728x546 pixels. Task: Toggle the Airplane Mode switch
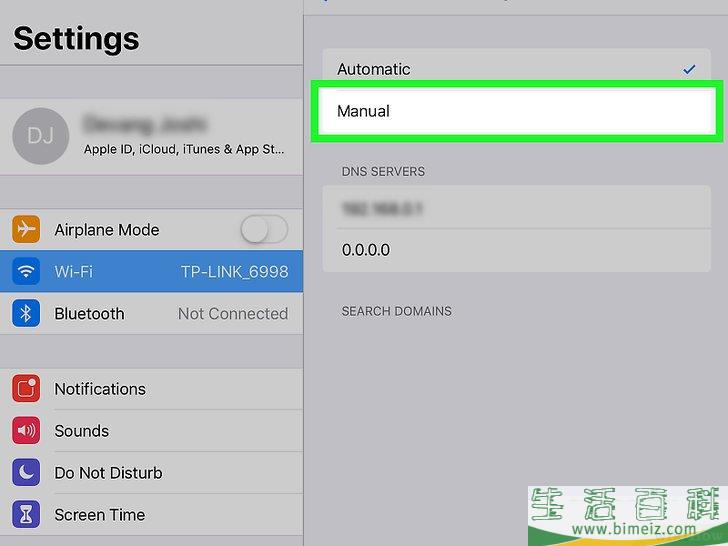point(264,229)
